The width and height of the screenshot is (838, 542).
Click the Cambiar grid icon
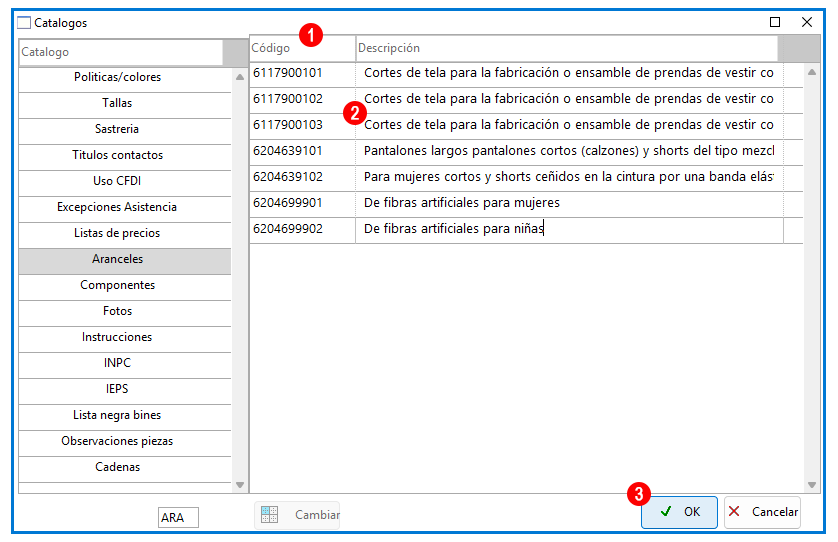coord(269,515)
